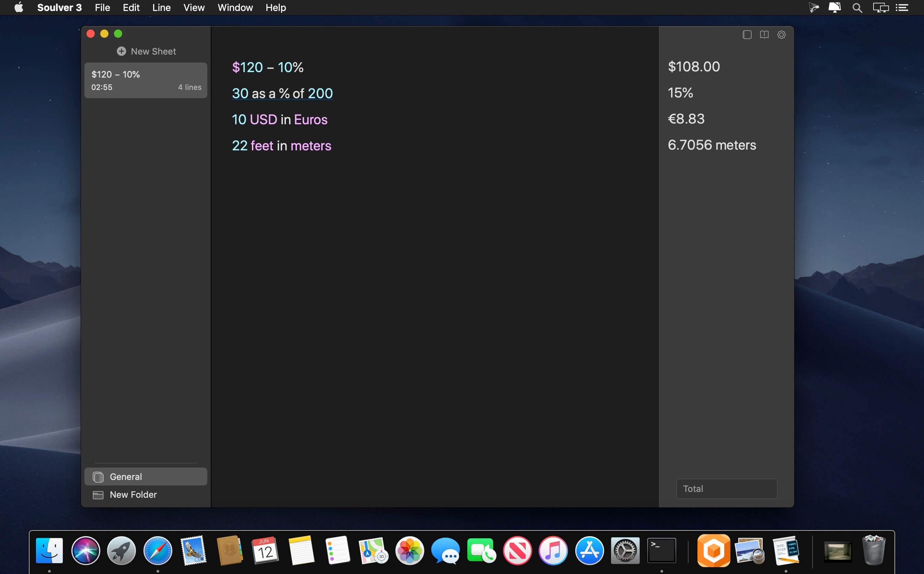The height and width of the screenshot is (574, 924).
Task: Open Terminal from the dock
Action: pos(661,550)
